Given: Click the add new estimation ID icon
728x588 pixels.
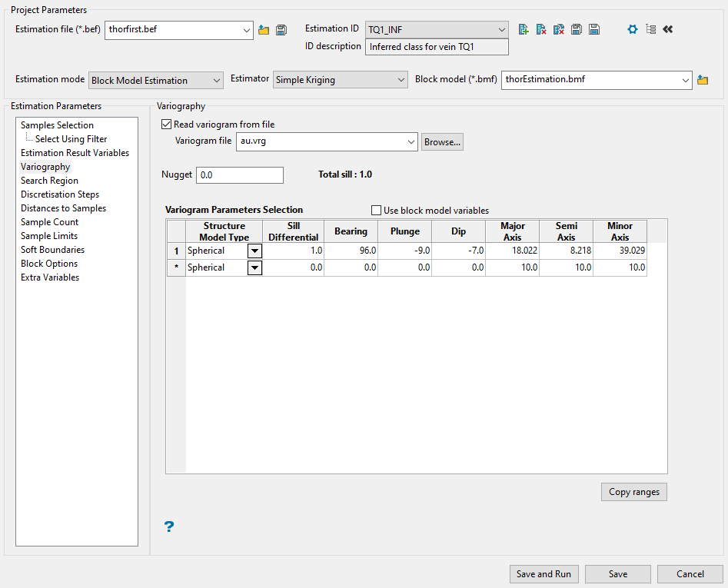Looking at the screenshot, I should coord(524,29).
